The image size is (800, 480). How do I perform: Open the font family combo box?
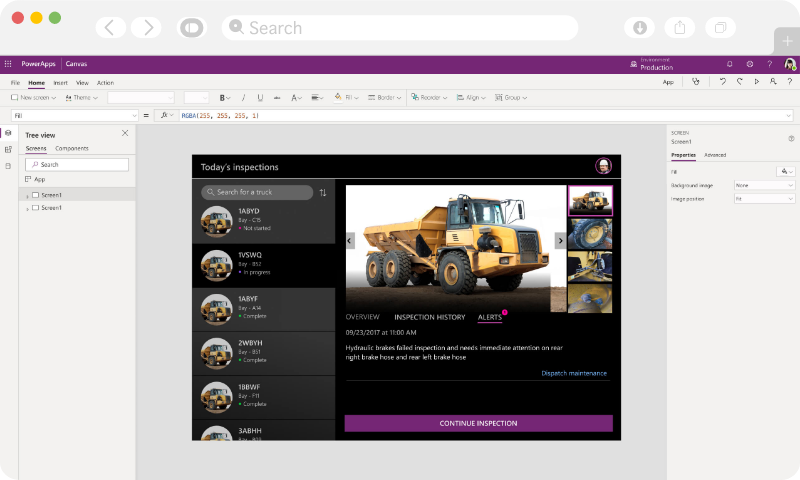[141, 97]
